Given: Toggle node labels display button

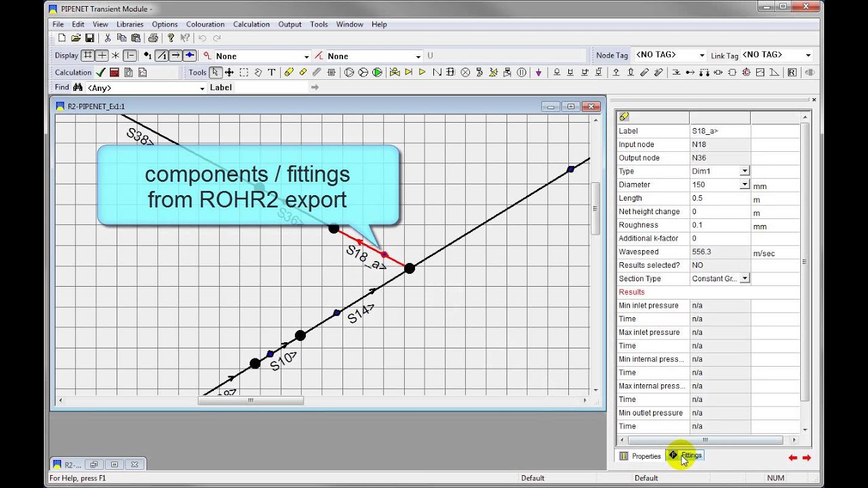Looking at the screenshot, I should point(148,56).
